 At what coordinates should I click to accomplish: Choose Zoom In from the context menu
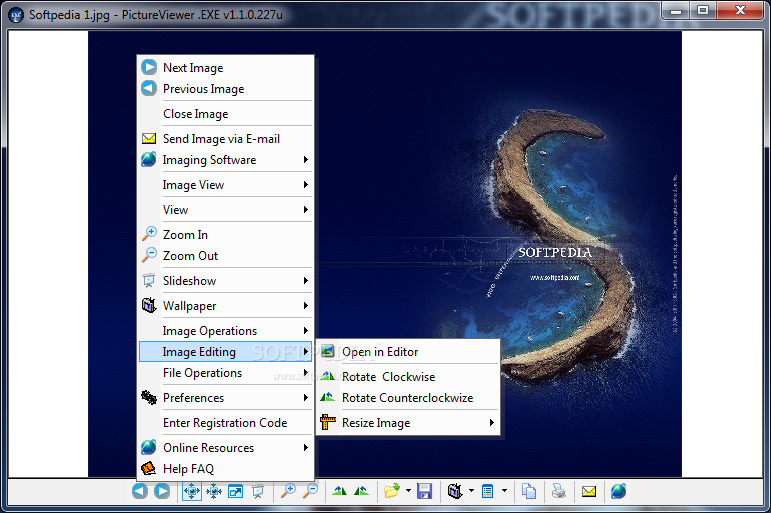(226, 235)
